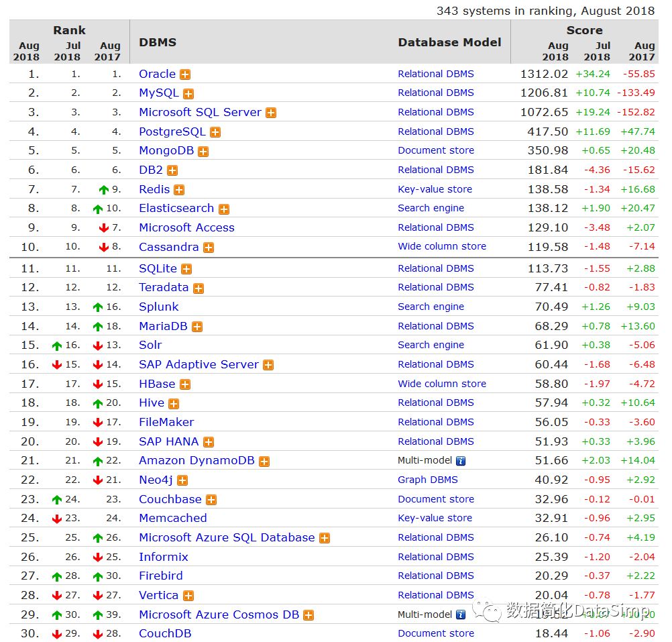This screenshot has width=672, height=642.
Task: Open the Redis link
Action: [154, 189]
